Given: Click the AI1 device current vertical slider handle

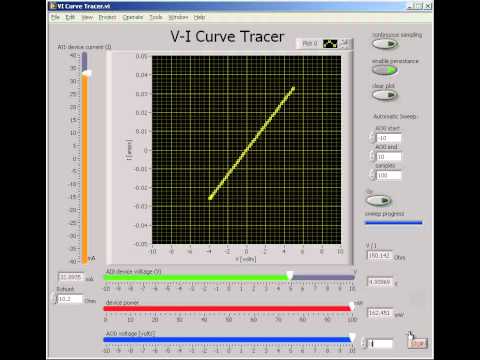Looking at the screenshot, I should [x=87, y=74].
